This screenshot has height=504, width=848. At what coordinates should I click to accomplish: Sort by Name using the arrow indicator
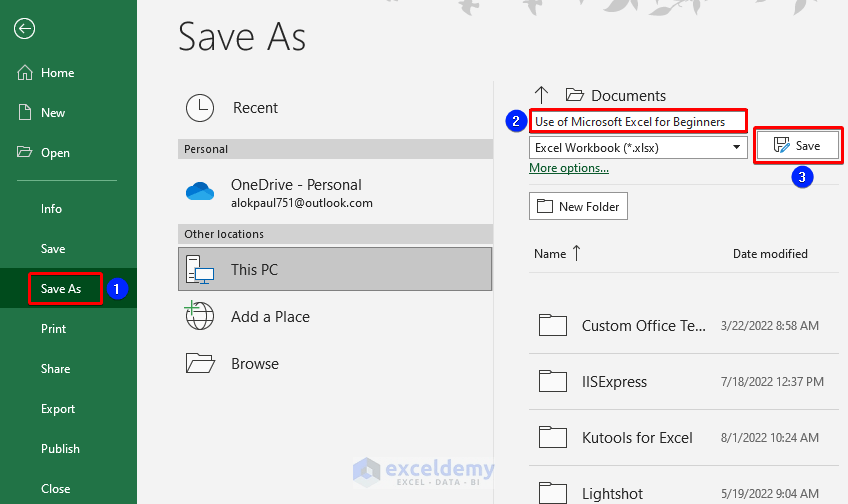[577, 253]
